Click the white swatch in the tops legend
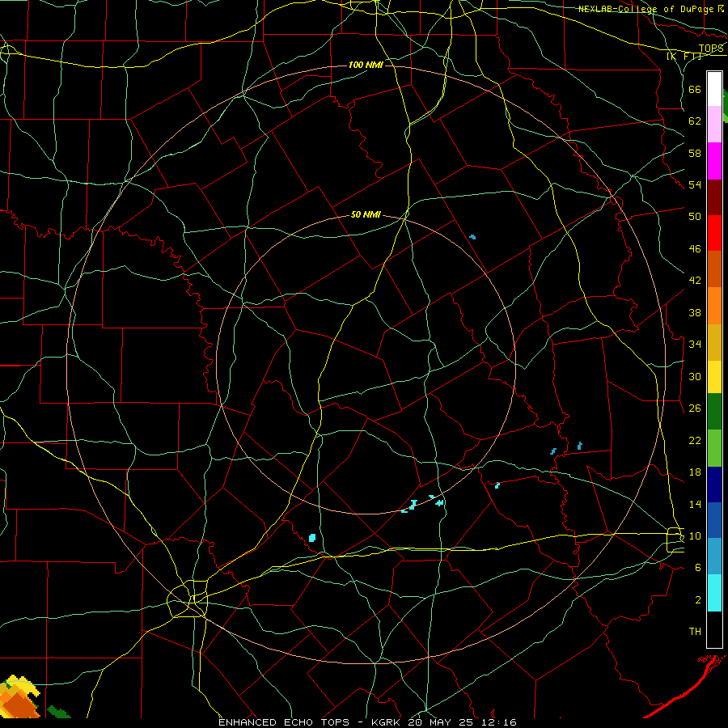 pos(714,89)
